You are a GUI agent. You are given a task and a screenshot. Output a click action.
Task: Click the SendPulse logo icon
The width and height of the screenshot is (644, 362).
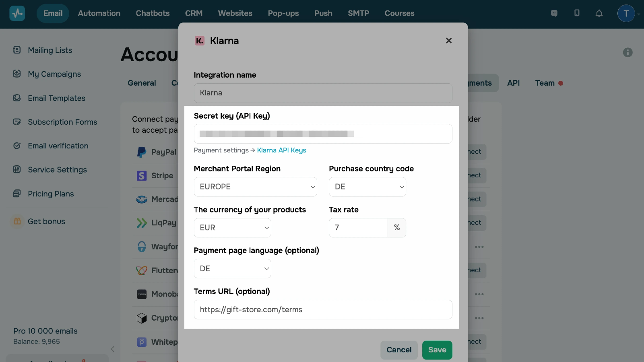[17, 13]
